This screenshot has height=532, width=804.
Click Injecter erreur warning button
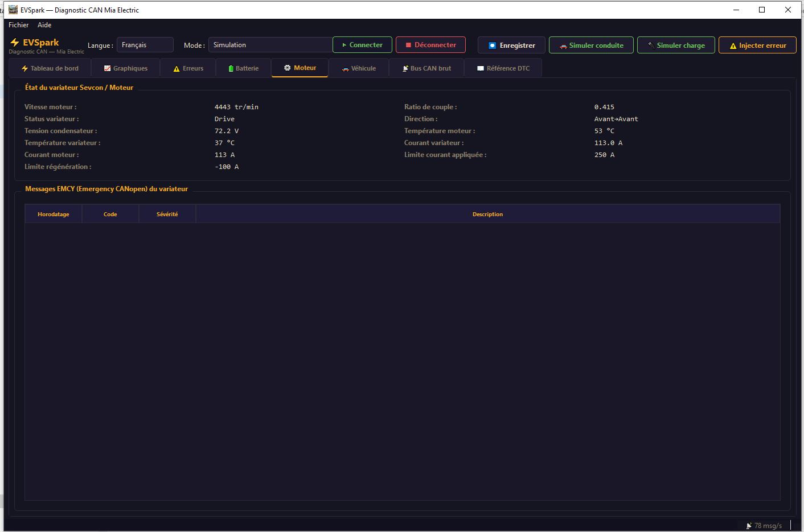coord(757,46)
